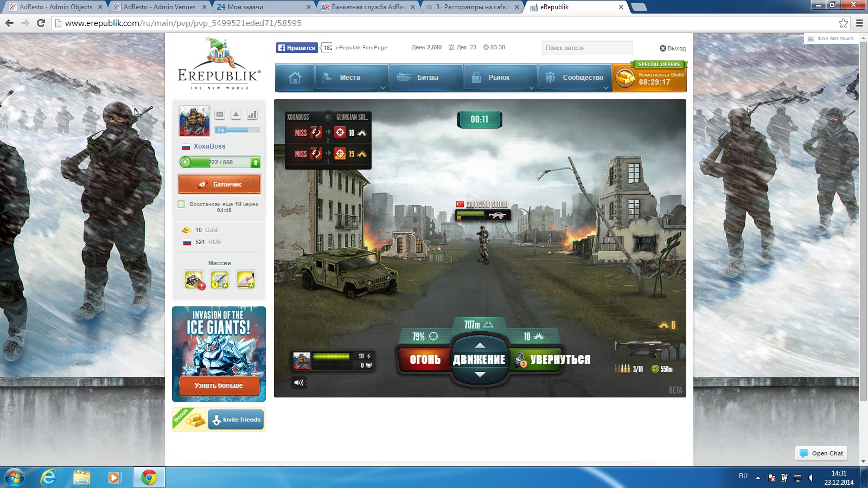Viewport: 868px width, 488px height.
Task: Click the movement down arrow
Action: 480,374
